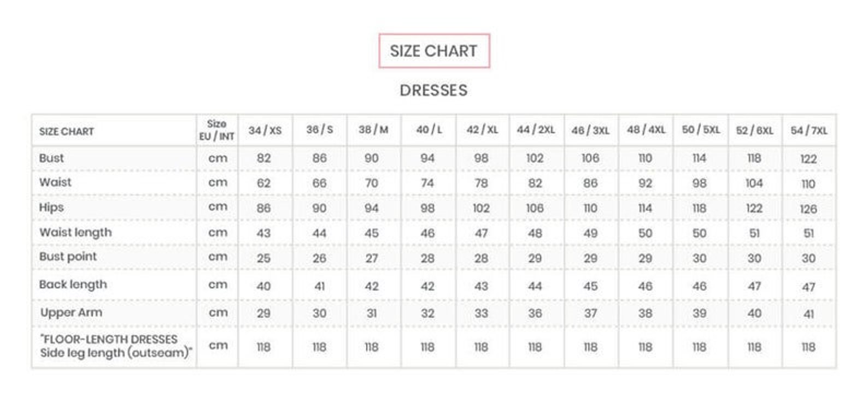Click the Bust point row label
The height and width of the screenshot is (403, 868).
pyautogui.click(x=68, y=257)
